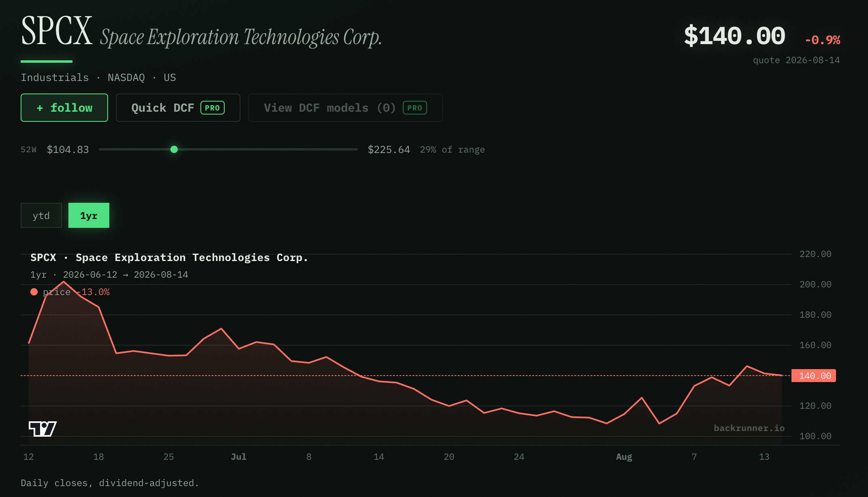Click the SPCX ticker heading
Image resolution: width=868 pixels, height=497 pixels.
[x=57, y=31]
